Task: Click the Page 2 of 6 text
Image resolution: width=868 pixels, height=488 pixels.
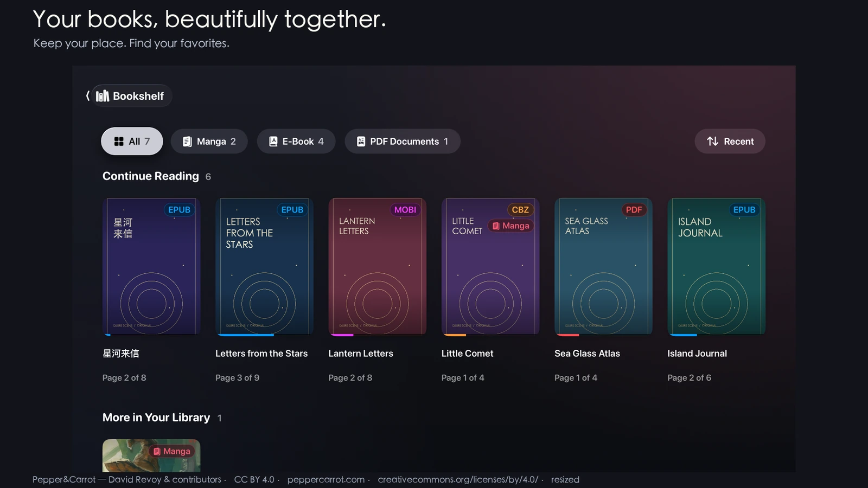Action: [689, 378]
